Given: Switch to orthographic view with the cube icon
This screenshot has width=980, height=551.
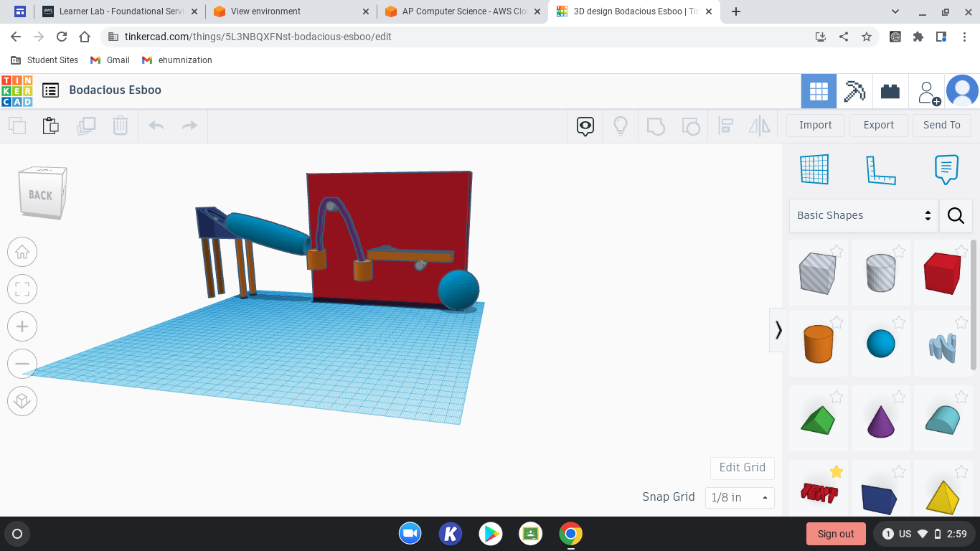Looking at the screenshot, I should coord(22,401).
